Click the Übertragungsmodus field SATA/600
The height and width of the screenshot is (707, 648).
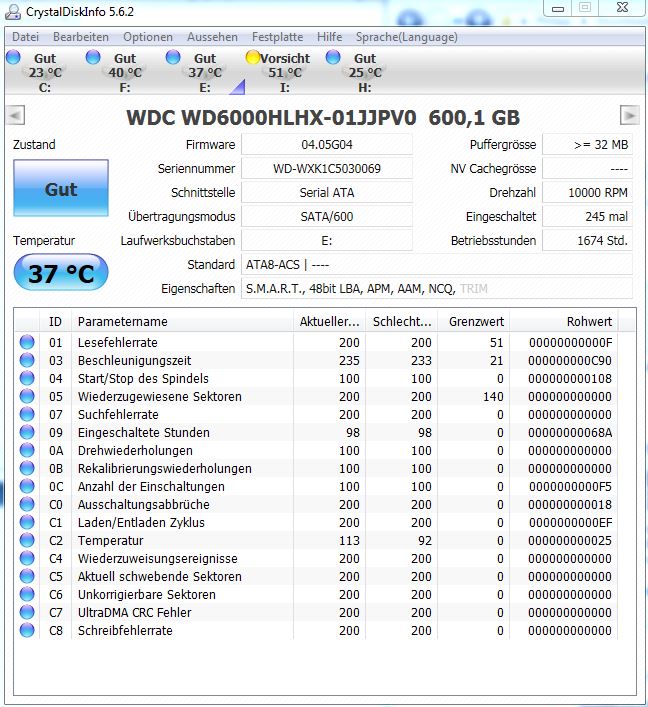[x=327, y=216]
